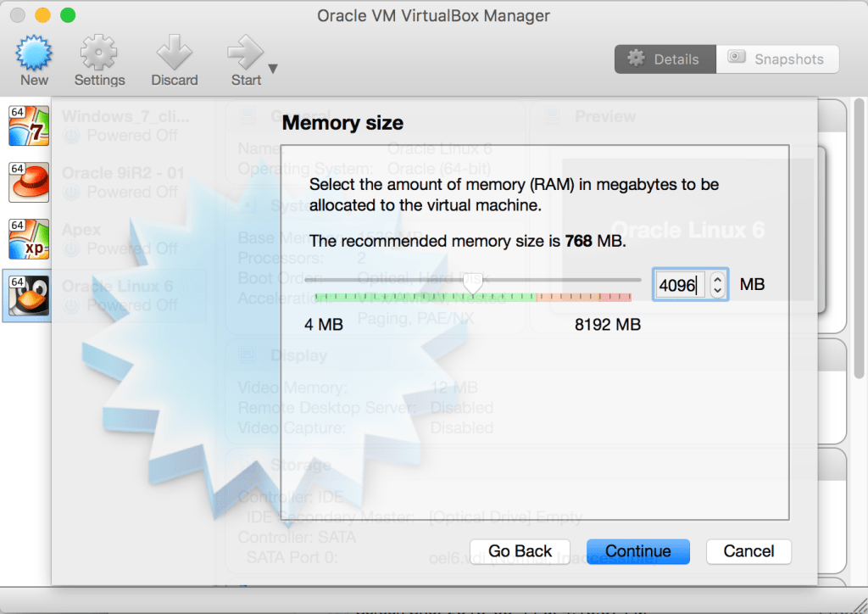The image size is (868, 614).
Task: Click the New virtual machine icon
Action: pyautogui.click(x=34, y=52)
